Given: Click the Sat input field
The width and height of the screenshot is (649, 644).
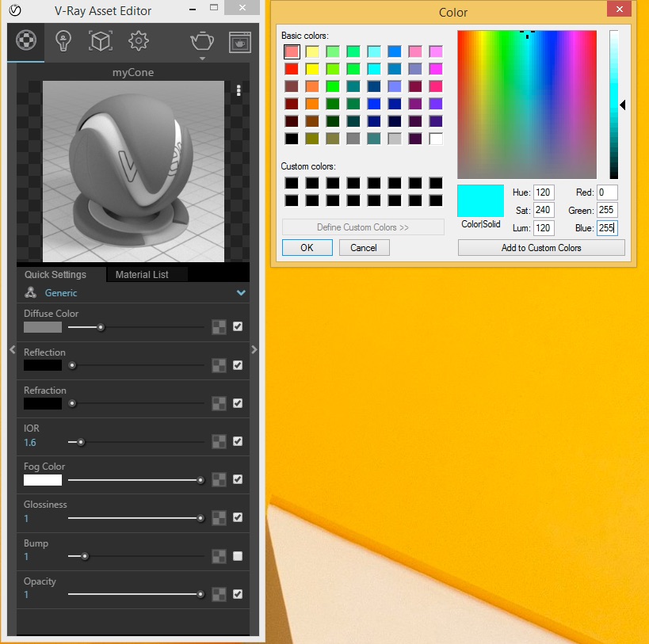Looking at the screenshot, I should 544,210.
